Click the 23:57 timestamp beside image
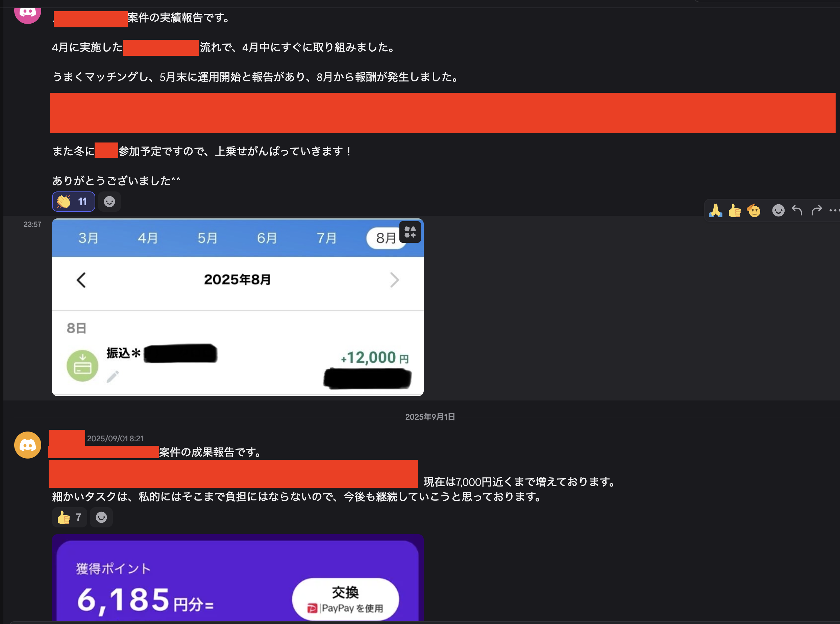 click(32, 224)
